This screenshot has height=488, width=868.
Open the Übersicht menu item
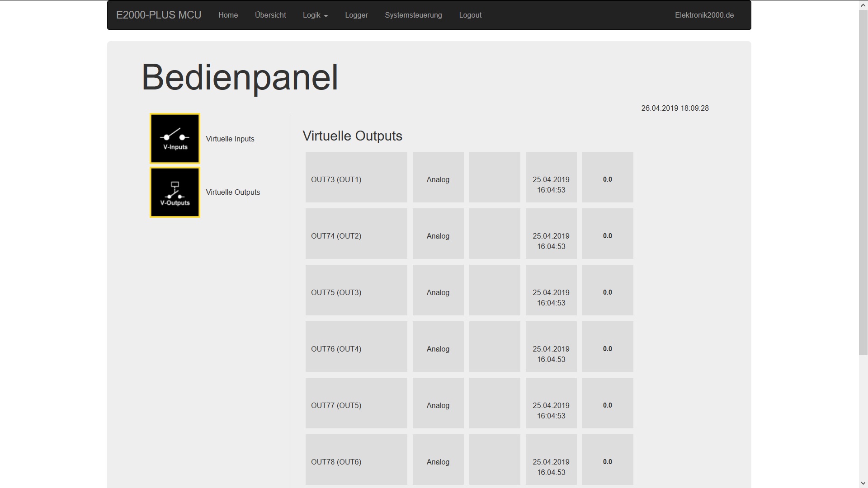pyautogui.click(x=270, y=15)
